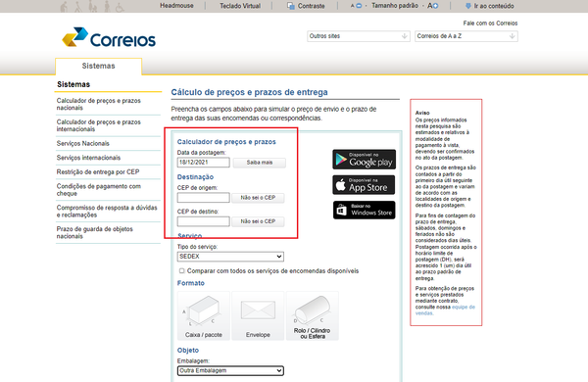This screenshot has width=588, height=382.
Task: Click the Data da postagem date field
Action: [x=204, y=163]
